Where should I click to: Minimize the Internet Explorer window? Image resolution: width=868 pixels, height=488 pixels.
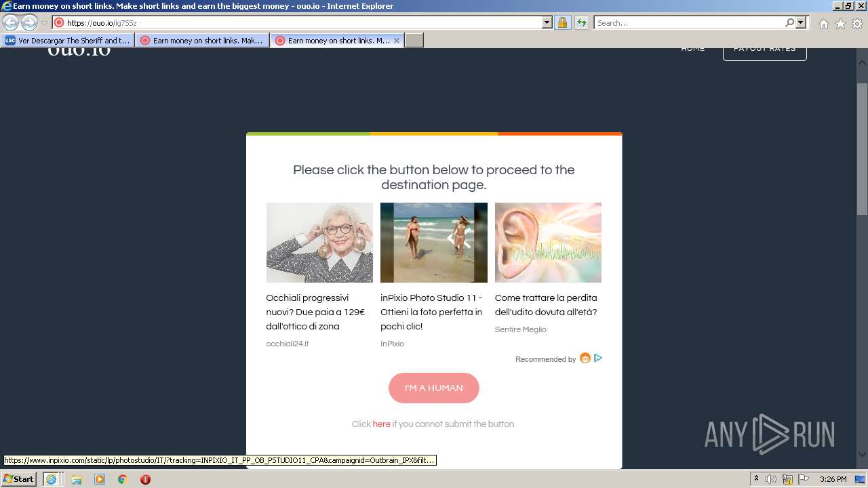click(837, 6)
